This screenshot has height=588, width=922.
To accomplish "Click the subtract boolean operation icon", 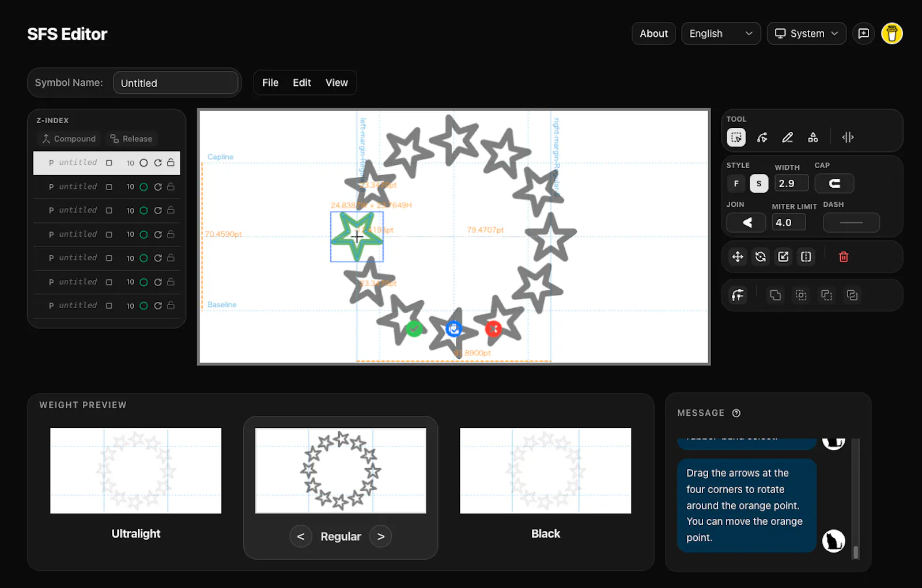I will pyautogui.click(x=826, y=295).
